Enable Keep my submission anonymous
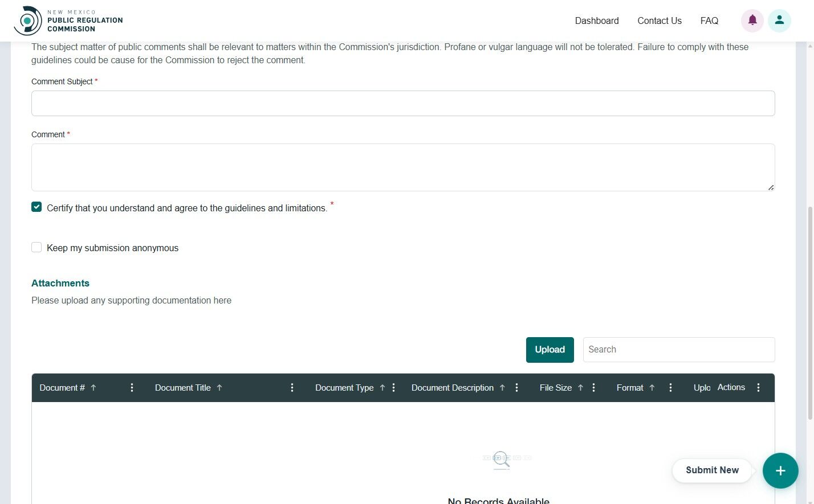 36,247
